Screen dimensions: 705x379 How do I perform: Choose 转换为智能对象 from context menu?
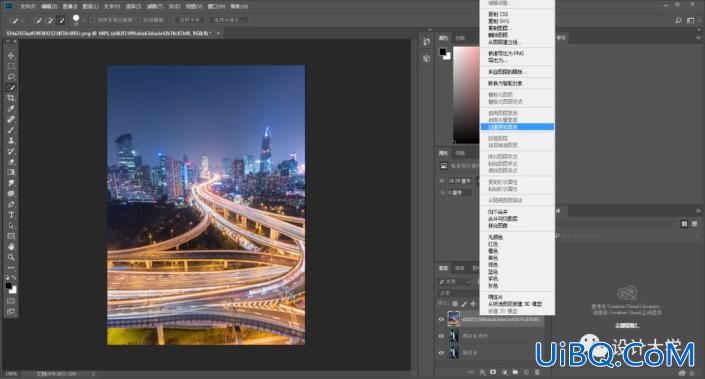coord(517,84)
